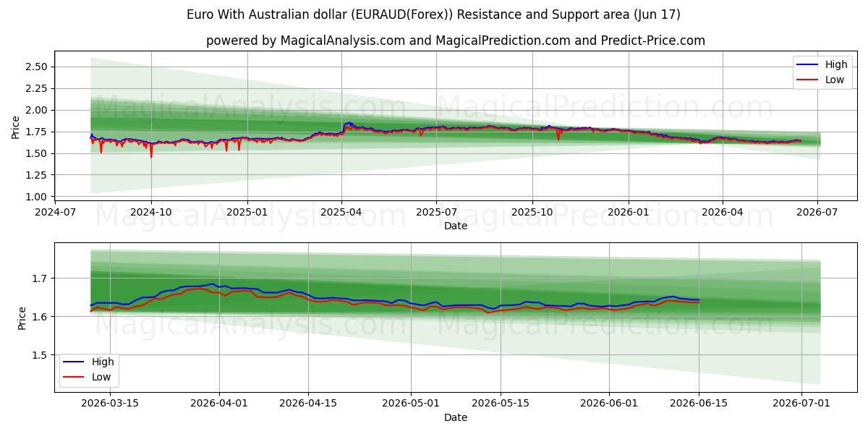Click the '2026-06-01' date tick label

[608, 404]
